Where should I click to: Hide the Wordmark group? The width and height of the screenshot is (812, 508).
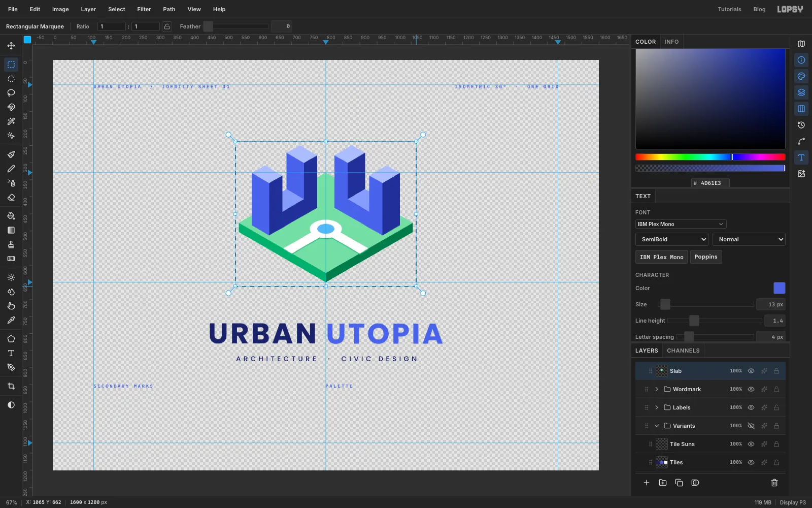tap(751, 389)
